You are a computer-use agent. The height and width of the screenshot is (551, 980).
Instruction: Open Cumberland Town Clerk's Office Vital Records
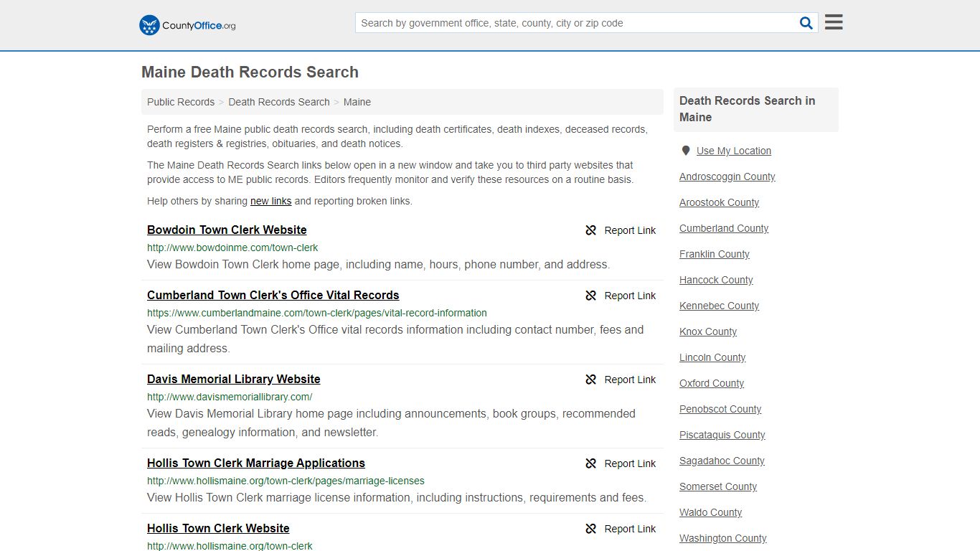[273, 295]
